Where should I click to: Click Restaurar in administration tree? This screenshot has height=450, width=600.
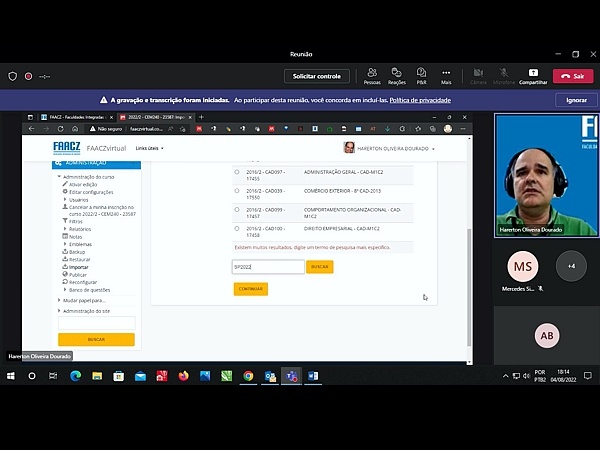pyautogui.click(x=76, y=259)
